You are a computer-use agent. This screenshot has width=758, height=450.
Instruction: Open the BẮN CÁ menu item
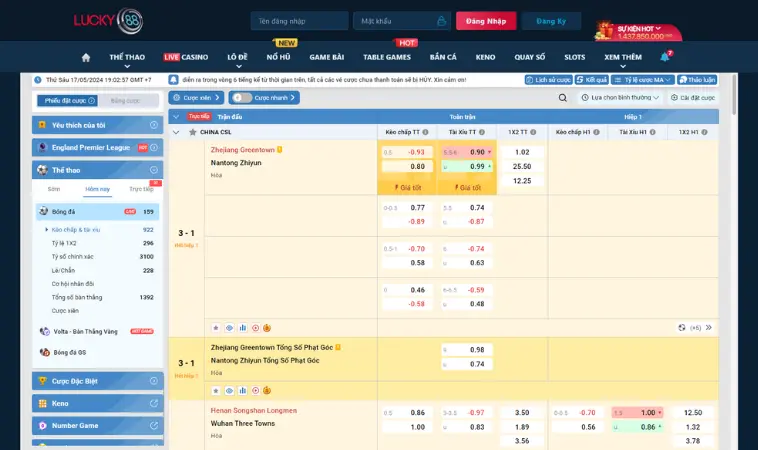click(443, 57)
